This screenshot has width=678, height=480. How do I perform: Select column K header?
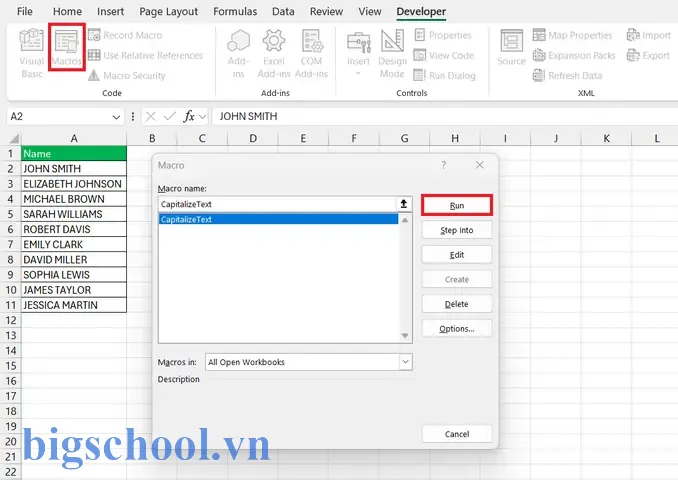tap(606, 138)
